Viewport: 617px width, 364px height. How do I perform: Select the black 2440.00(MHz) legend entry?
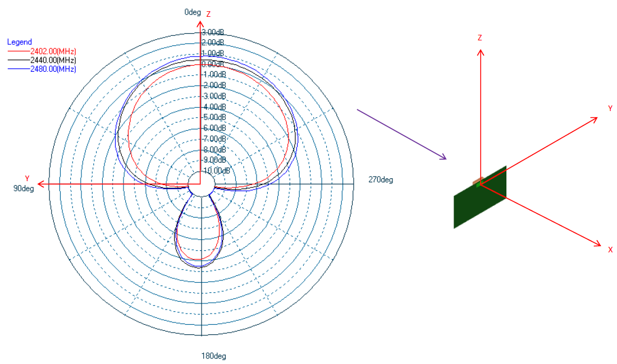pyautogui.click(x=53, y=60)
